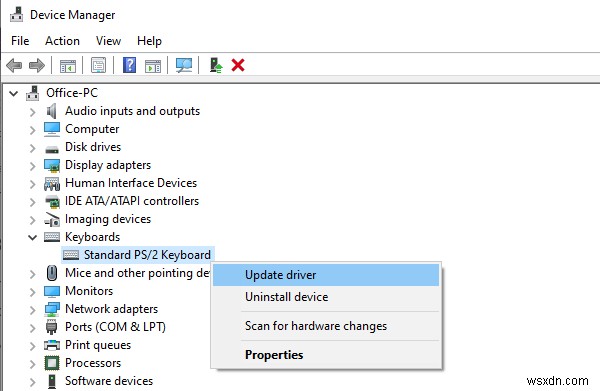The width and height of the screenshot is (600, 391).
Task: Expand the Processors category
Action: click(x=33, y=364)
